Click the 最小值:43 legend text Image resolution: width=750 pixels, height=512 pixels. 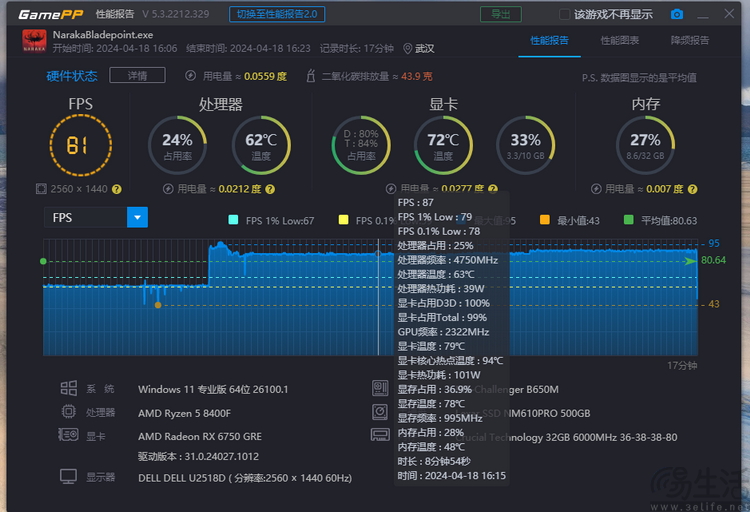pos(578,221)
